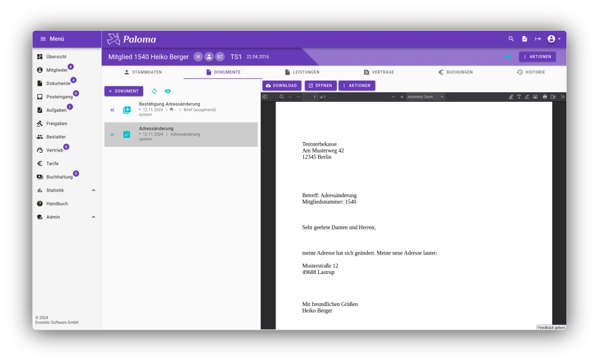599x364 pixels.
Task: Toggle document visibility eye icon
Action: point(168,91)
